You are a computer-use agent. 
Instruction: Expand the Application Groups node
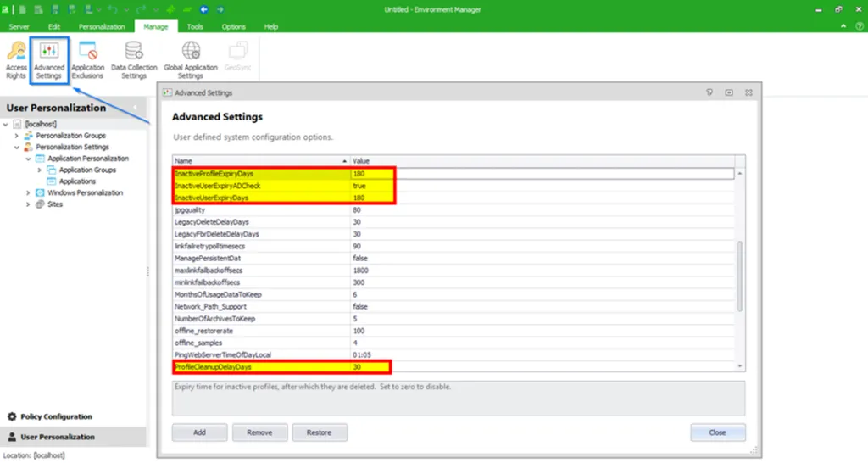[x=39, y=170]
